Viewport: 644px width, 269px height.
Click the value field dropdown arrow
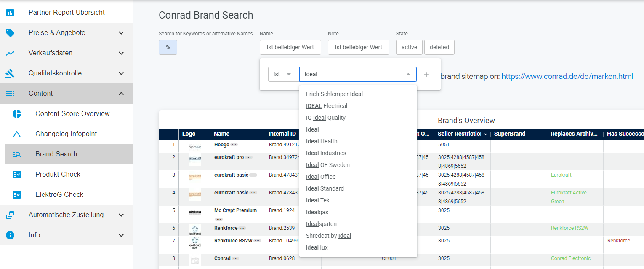[408, 74]
